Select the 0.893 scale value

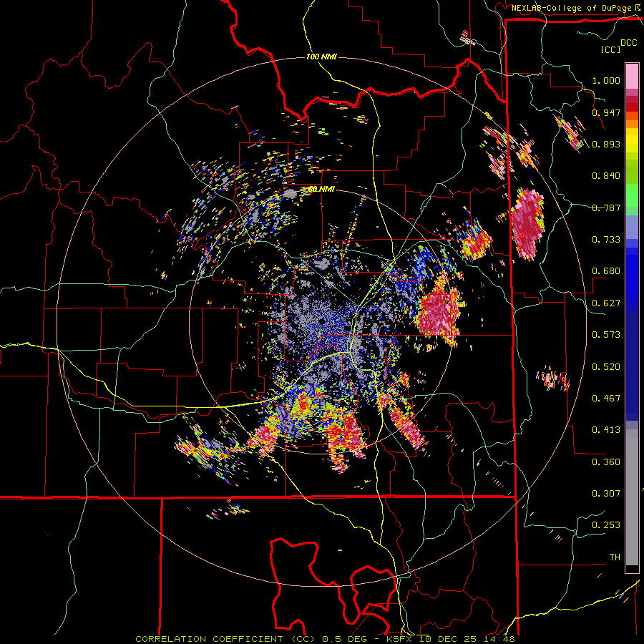tap(606, 144)
